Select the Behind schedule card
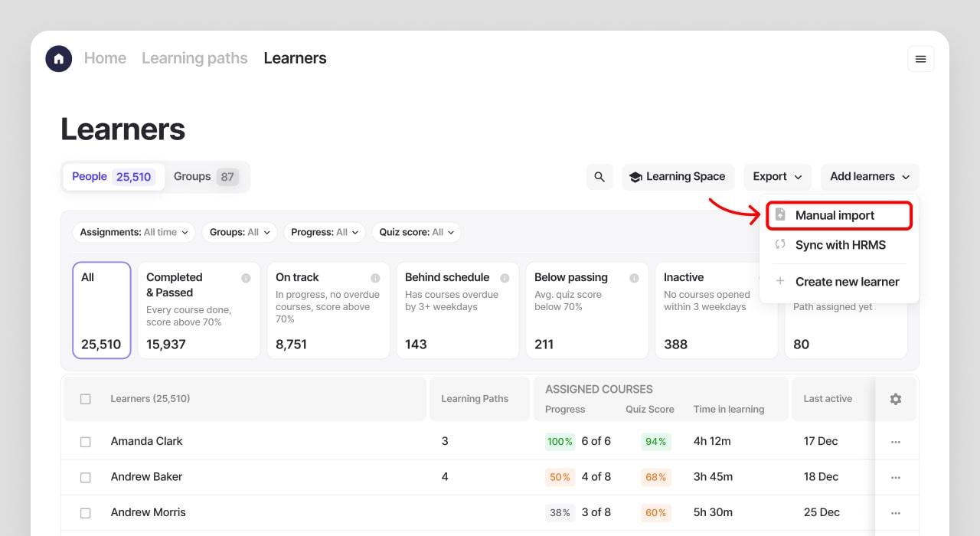 coord(458,310)
